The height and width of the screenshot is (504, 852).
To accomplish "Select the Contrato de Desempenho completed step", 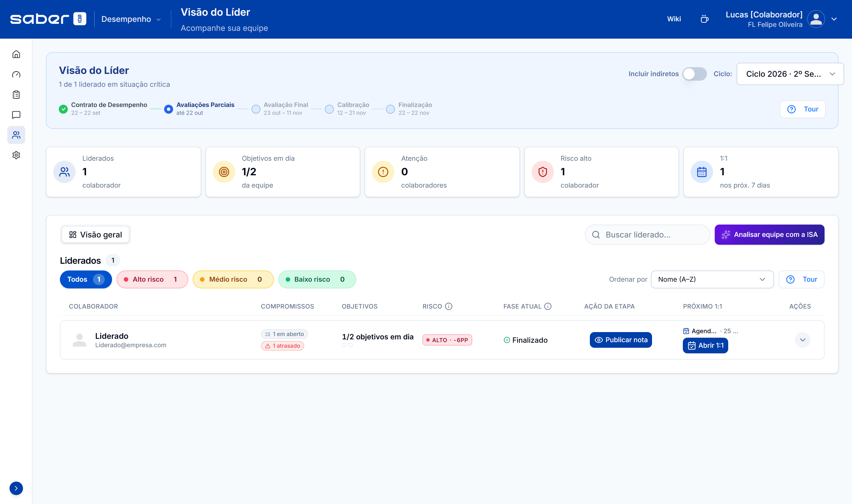I will coord(103,109).
